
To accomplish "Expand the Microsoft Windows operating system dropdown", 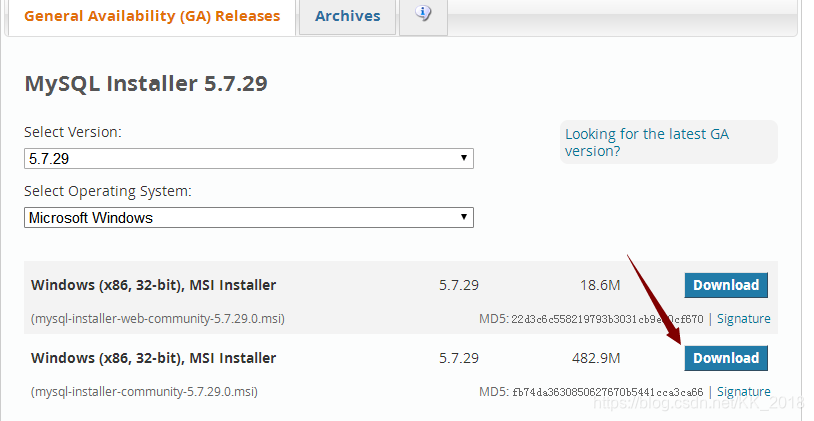I will pyautogui.click(x=249, y=217).
